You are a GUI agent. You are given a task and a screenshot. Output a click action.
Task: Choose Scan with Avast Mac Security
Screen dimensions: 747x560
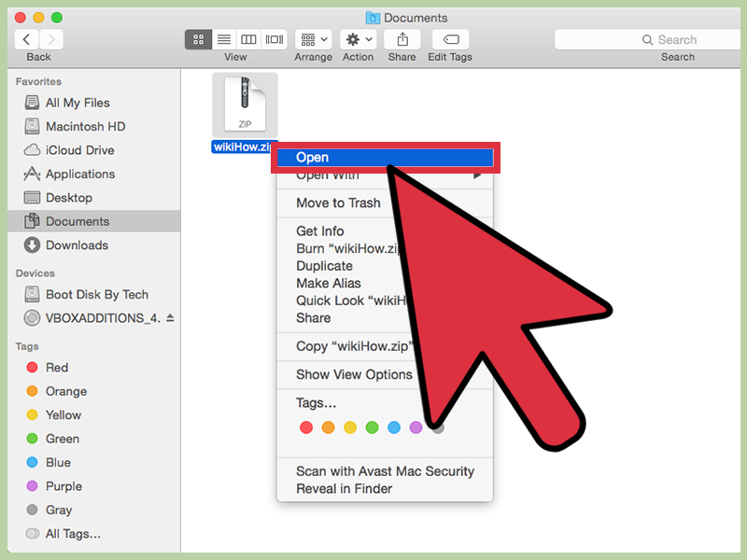click(385, 471)
